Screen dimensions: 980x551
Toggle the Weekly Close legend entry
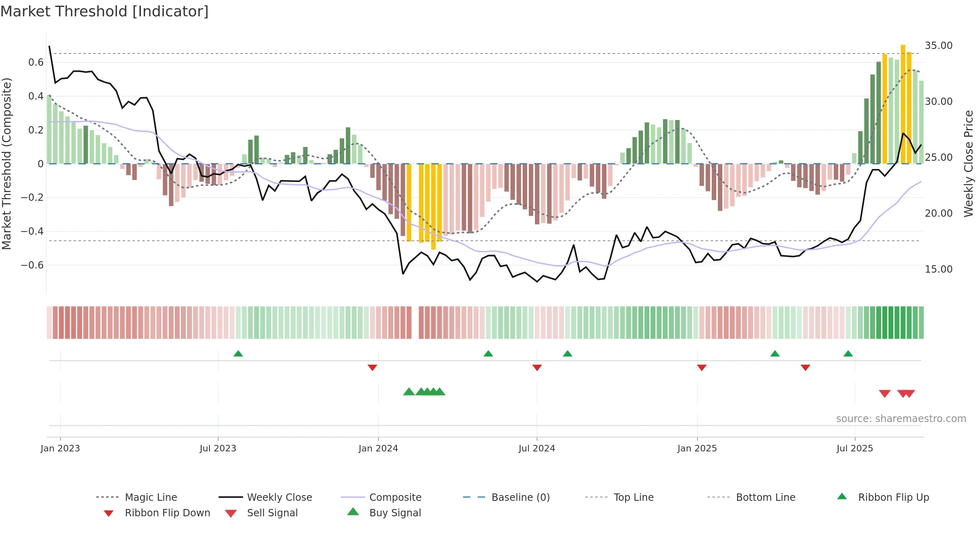point(265,497)
